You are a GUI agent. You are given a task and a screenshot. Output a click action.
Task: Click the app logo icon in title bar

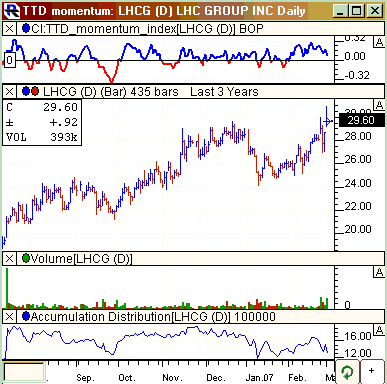12,11
